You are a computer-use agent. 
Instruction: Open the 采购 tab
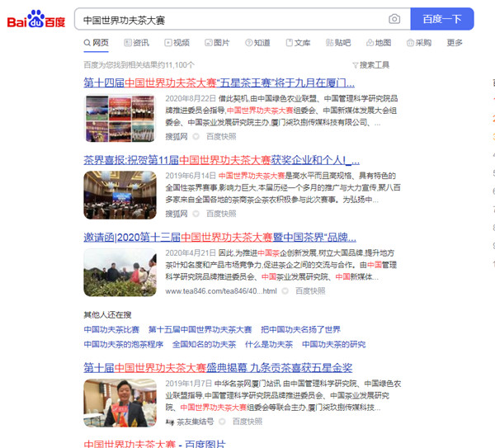point(419,43)
